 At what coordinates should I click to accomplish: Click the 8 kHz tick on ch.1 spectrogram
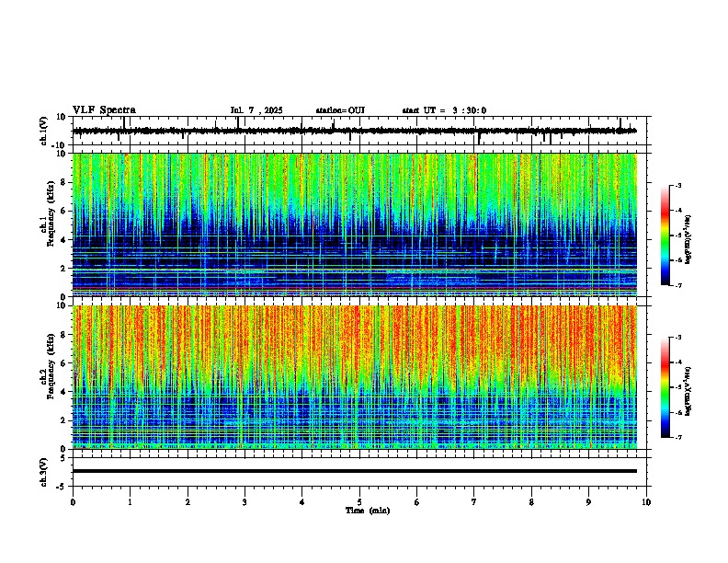point(64,182)
